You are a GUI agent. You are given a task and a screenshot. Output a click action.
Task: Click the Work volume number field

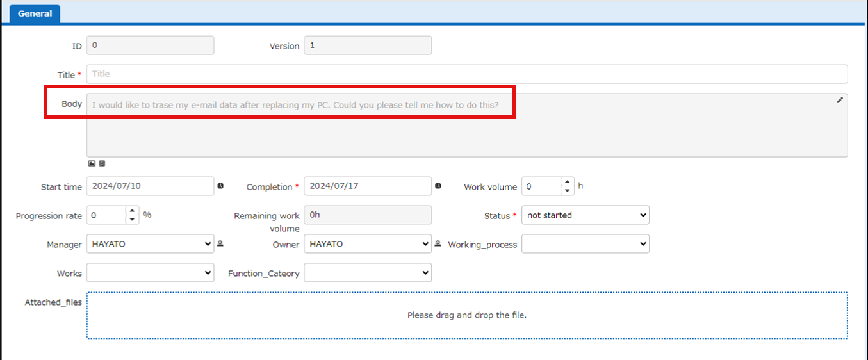point(541,186)
